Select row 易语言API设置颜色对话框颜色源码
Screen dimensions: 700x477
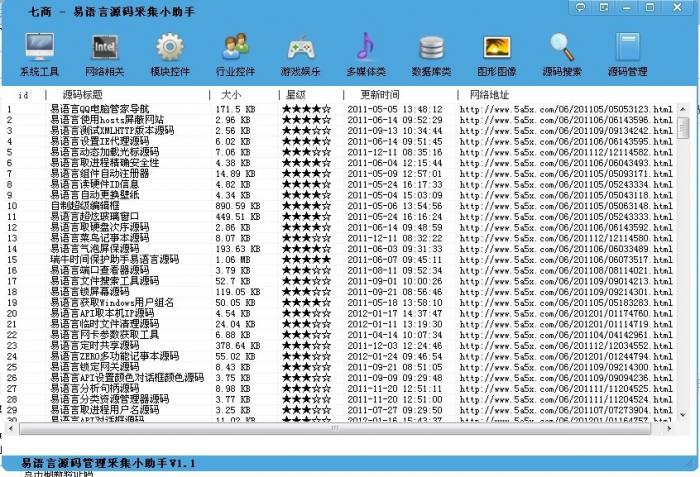(340, 377)
